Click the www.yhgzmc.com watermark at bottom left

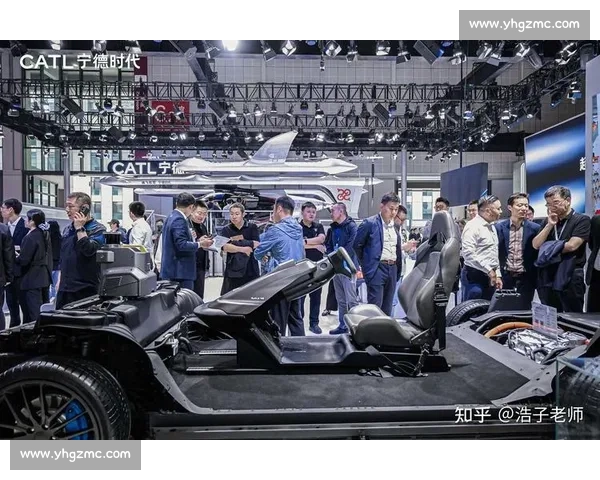pos(75,455)
